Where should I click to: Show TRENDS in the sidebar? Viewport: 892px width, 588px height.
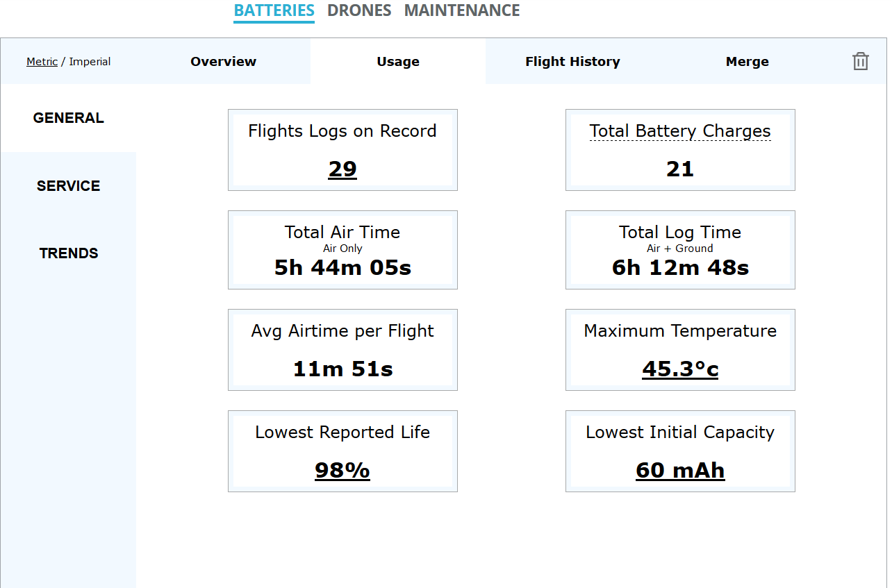[x=68, y=253]
